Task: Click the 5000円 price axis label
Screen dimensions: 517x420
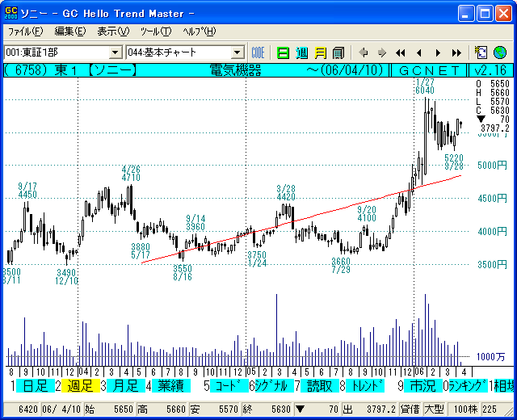Action: click(492, 165)
